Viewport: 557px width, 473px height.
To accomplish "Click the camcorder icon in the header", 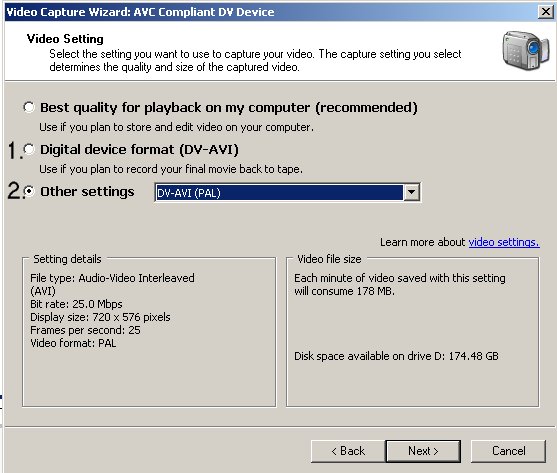I will (x=526, y=50).
